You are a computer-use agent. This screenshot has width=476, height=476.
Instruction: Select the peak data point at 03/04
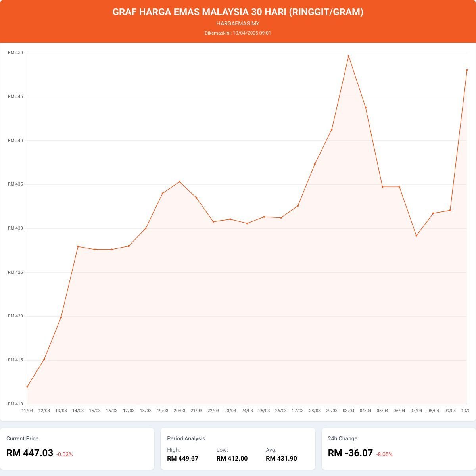point(349,56)
